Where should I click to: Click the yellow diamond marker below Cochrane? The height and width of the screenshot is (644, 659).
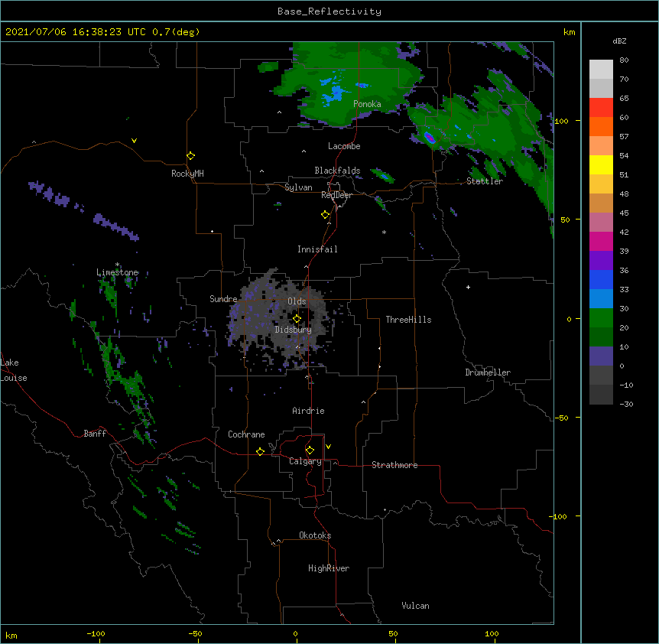tap(260, 451)
